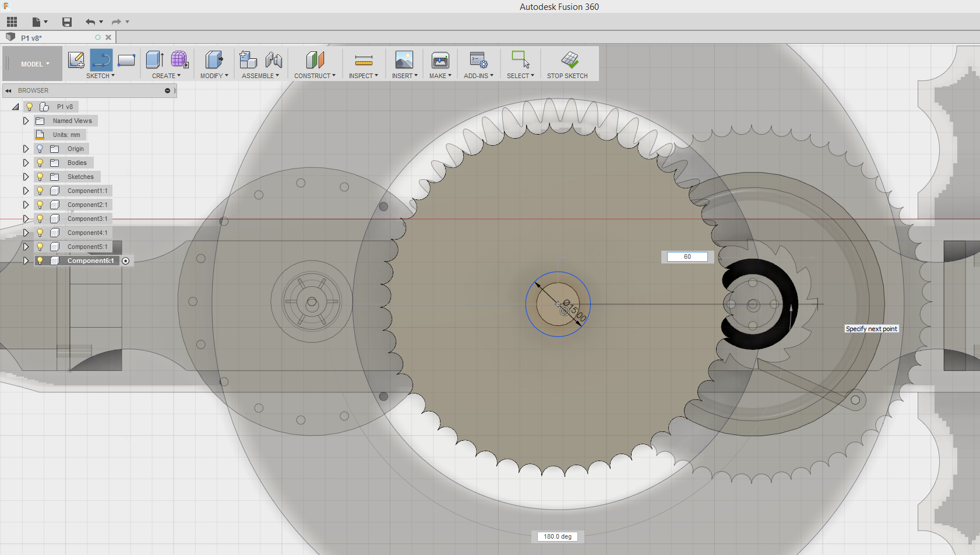
Task: Expand the Named Views folder
Action: click(x=26, y=121)
